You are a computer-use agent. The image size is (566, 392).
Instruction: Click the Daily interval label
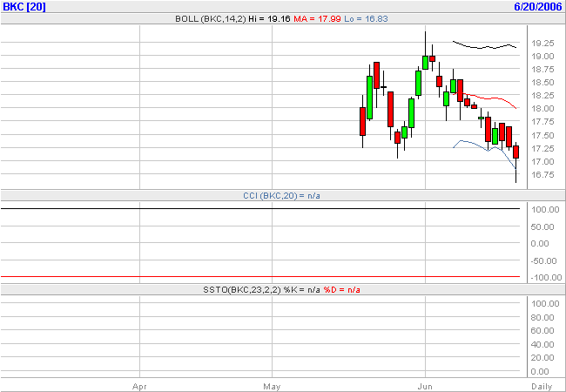coord(542,387)
